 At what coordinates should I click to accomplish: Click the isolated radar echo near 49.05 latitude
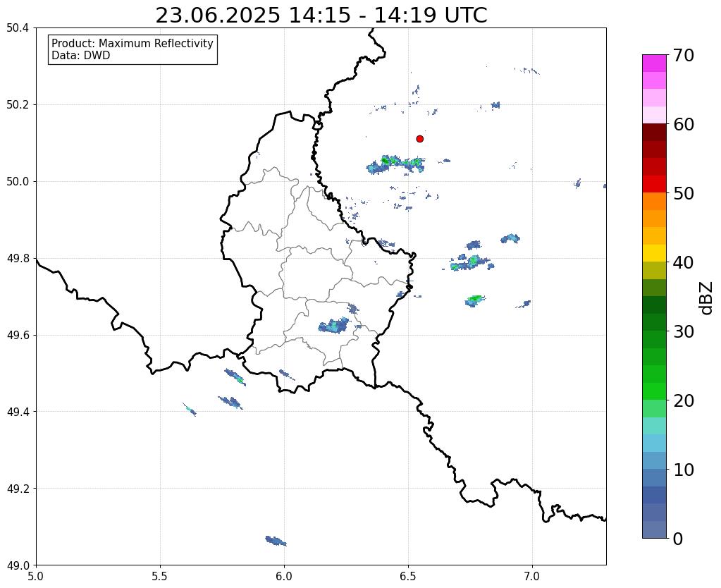(x=276, y=541)
